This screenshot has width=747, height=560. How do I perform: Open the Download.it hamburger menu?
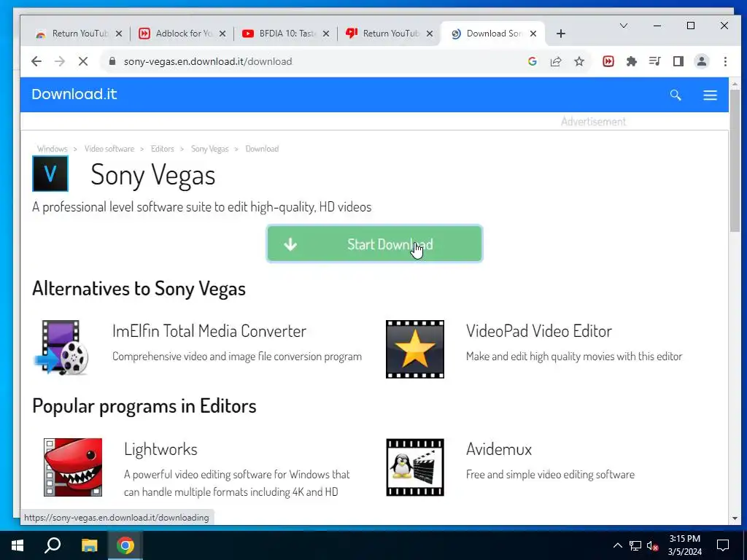click(710, 95)
